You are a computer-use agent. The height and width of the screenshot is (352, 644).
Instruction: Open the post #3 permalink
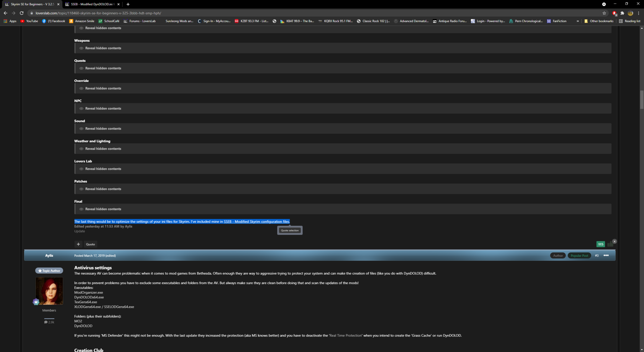[597, 256]
